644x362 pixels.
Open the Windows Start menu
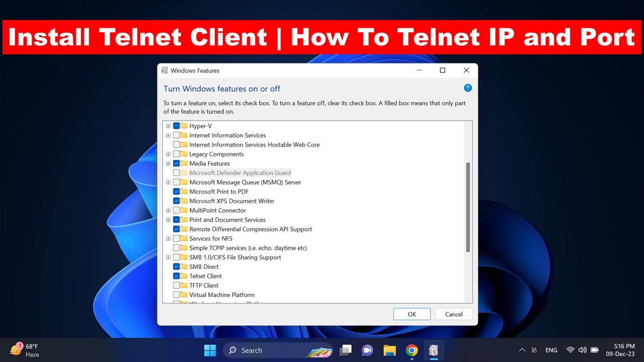click(210, 350)
